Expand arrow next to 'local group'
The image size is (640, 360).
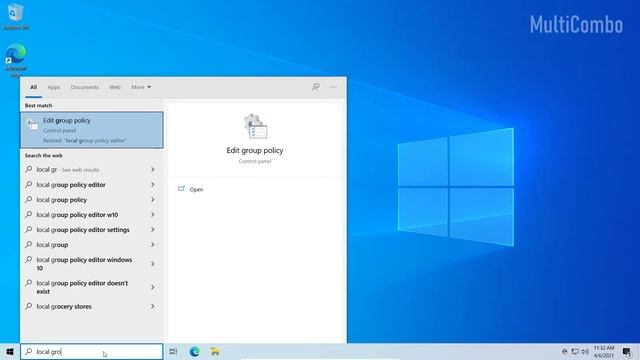tap(153, 245)
